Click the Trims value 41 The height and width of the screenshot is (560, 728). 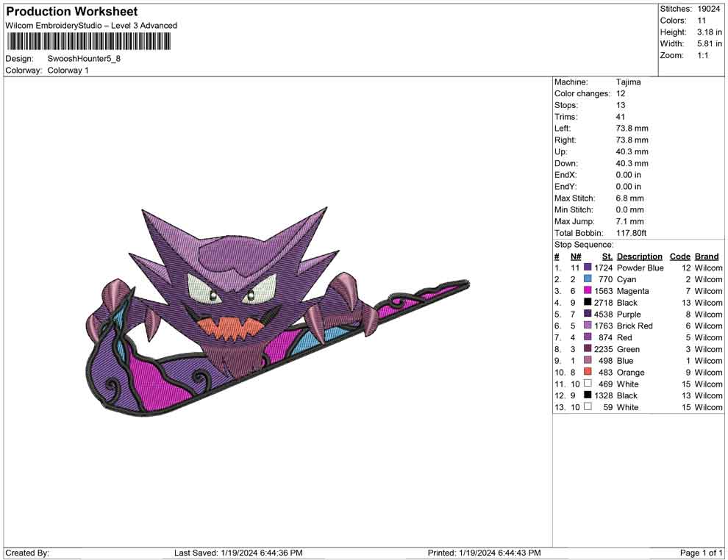pyautogui.click(x=621, y=116)
